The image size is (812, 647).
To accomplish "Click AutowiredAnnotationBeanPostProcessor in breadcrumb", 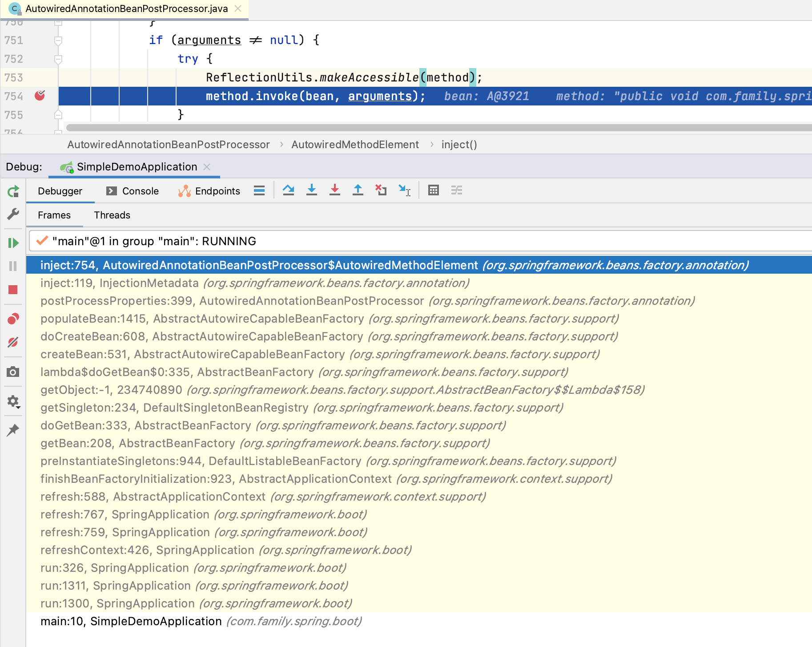I will tap(169, 145).
